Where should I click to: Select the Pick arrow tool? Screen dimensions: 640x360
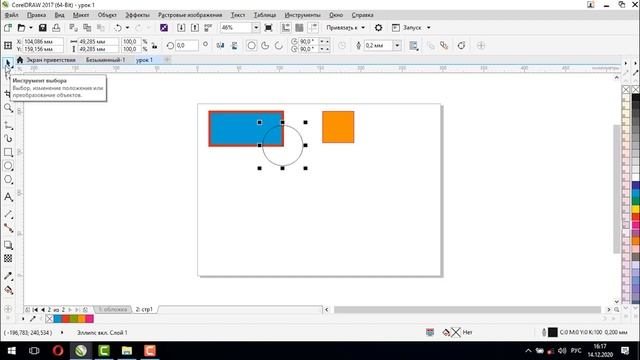[8, 63]
